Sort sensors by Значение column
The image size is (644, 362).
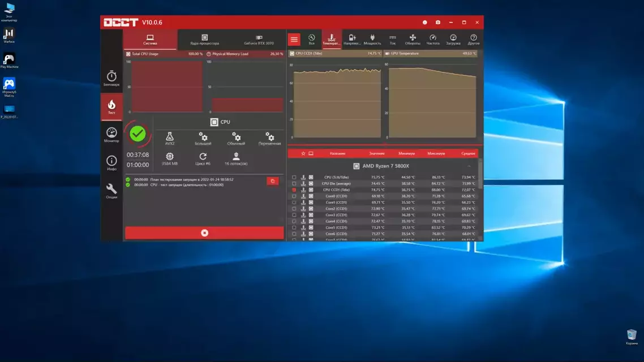point(377,153)
